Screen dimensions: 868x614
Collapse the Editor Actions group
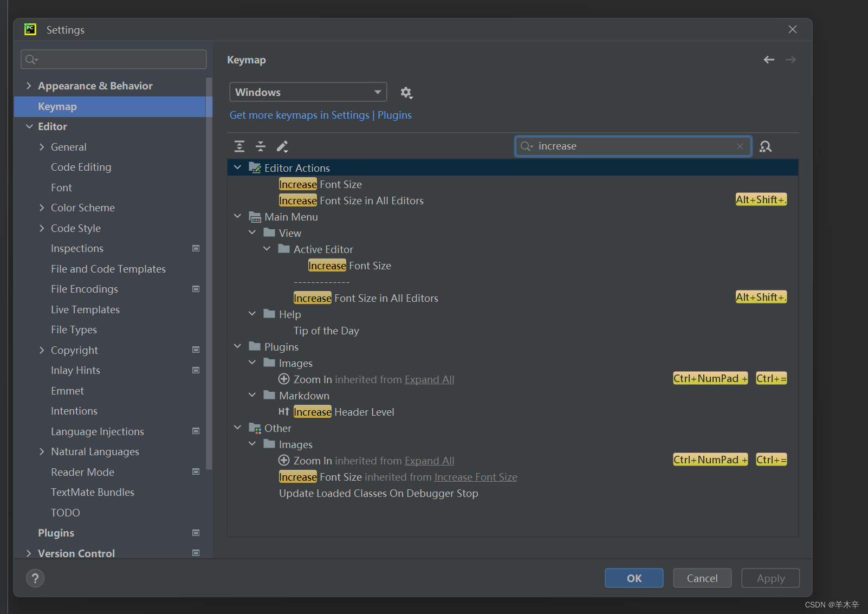pos(237,167)
